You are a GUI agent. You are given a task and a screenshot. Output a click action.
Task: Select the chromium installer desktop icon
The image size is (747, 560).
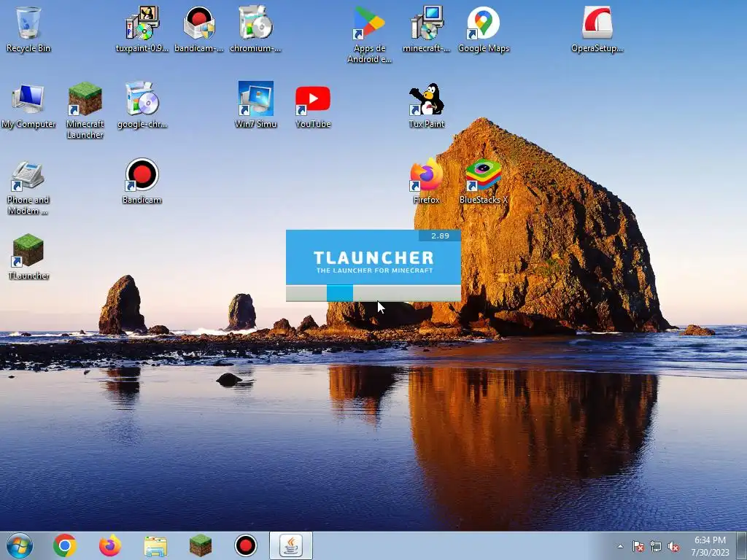[x=255, y=29]
